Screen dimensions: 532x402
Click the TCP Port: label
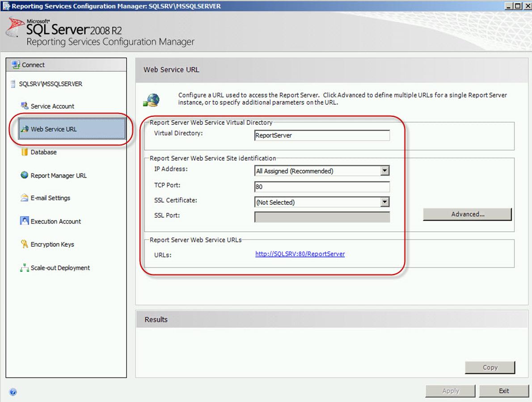167,185
